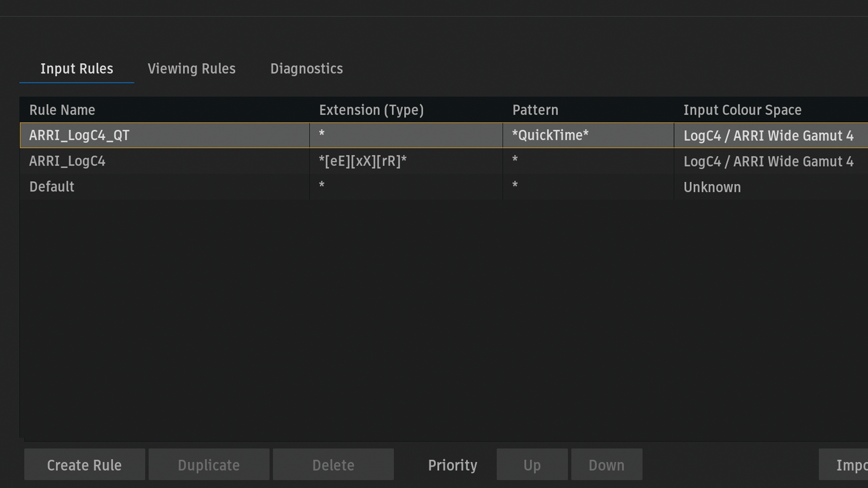Move rule priority Up
868x488 pixels.
532,465
